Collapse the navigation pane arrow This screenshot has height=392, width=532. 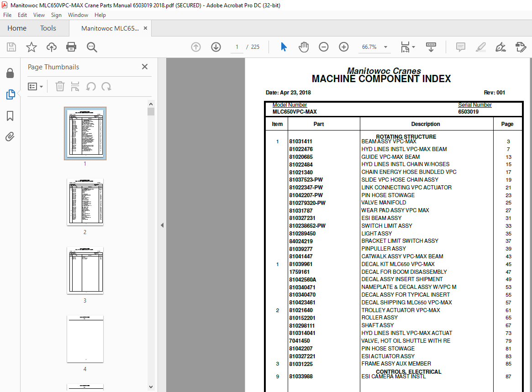pyautogui.click(x=162, y=225)
